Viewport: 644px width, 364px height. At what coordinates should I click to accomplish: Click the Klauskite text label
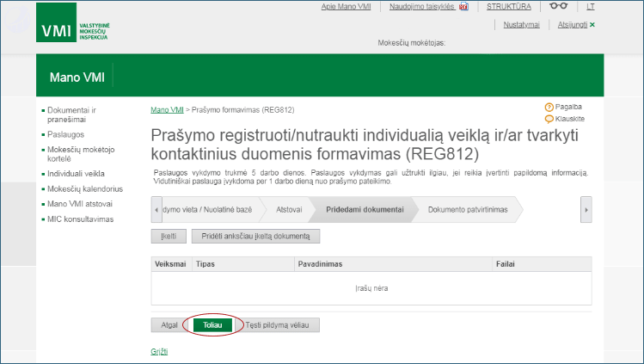point(570,119)
